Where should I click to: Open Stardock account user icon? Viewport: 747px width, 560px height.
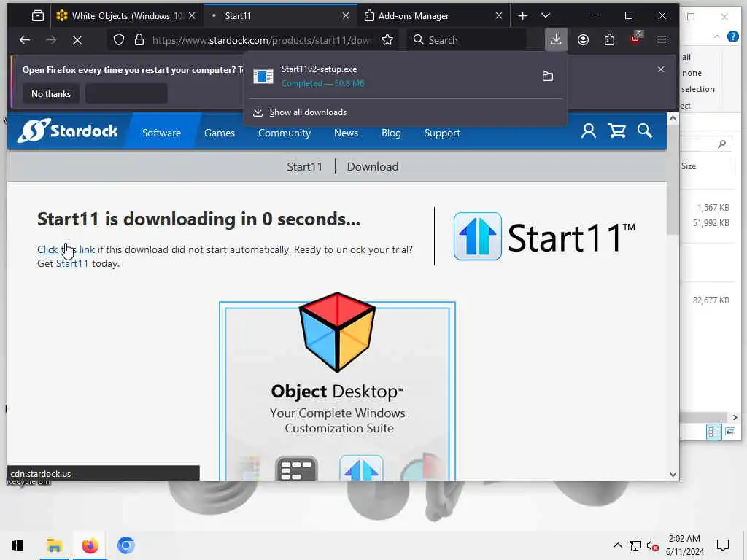point(589,131)
